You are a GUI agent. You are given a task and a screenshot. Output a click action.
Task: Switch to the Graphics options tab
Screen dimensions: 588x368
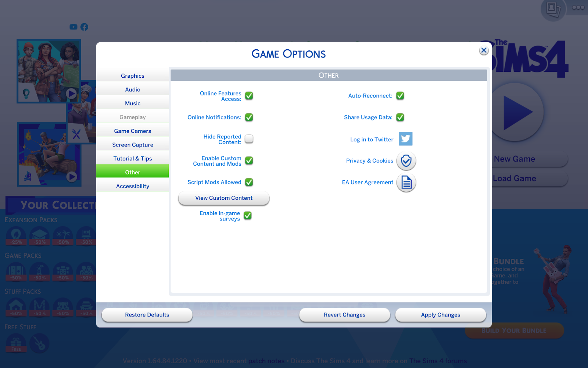pyautogui.click(x=133, y=76)
